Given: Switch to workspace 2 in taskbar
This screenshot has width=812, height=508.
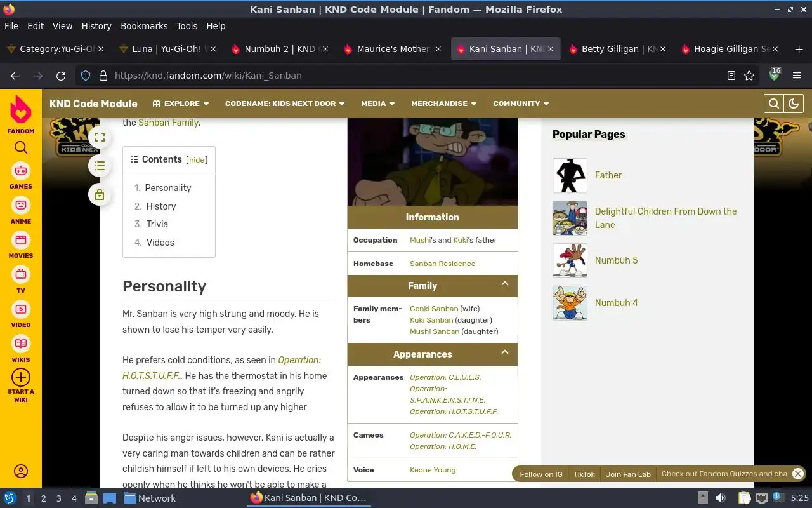Looking at the screenshot, I should point(43,498).
